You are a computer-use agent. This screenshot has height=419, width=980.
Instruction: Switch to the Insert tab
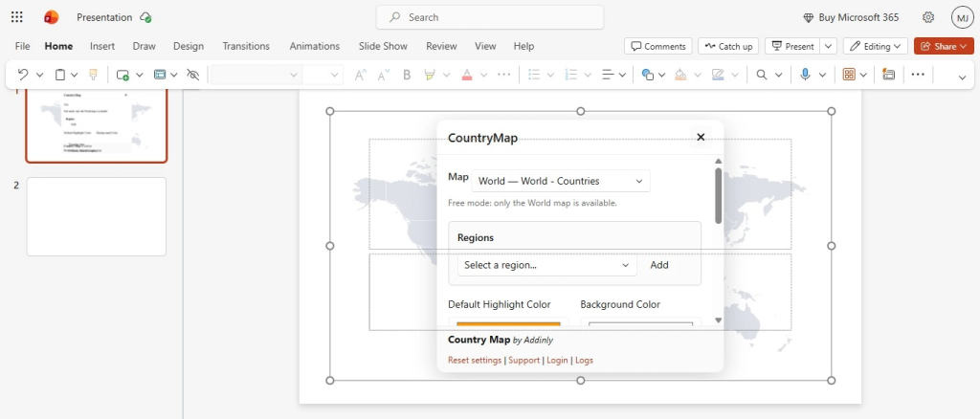tap(102, 46)
